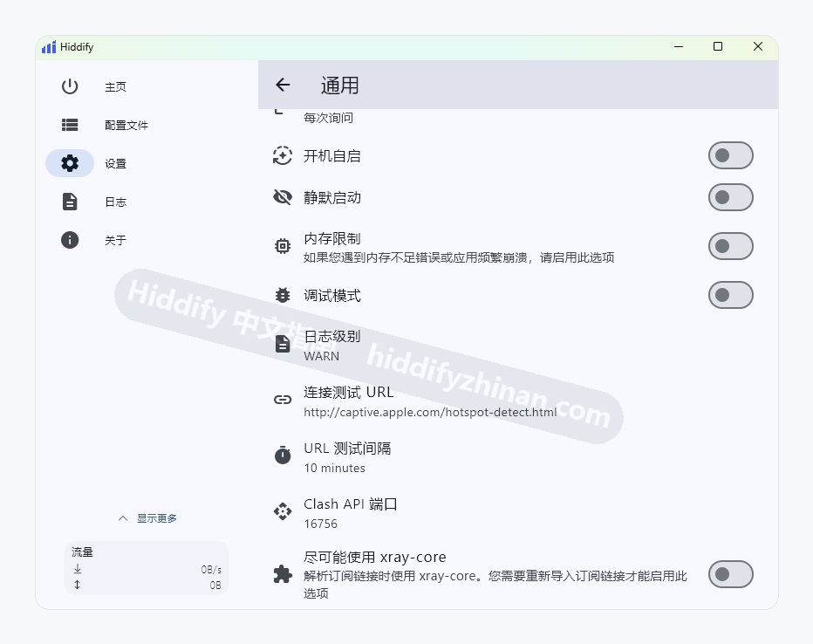Screen dimensions: 813x644
Task: Edit the Clash API 端口 setting
Action: tap(518, 513)
